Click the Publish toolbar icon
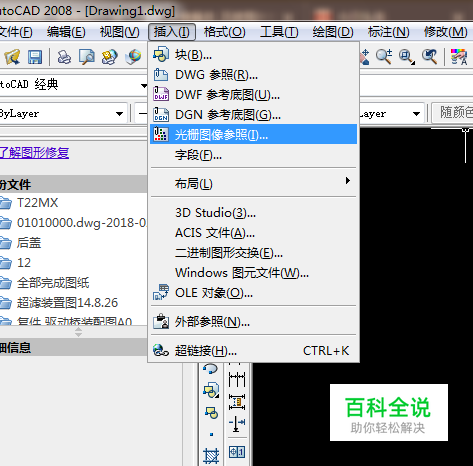Image resolution: width=473 pixels, height=466 pixels. tap(110, 57)
